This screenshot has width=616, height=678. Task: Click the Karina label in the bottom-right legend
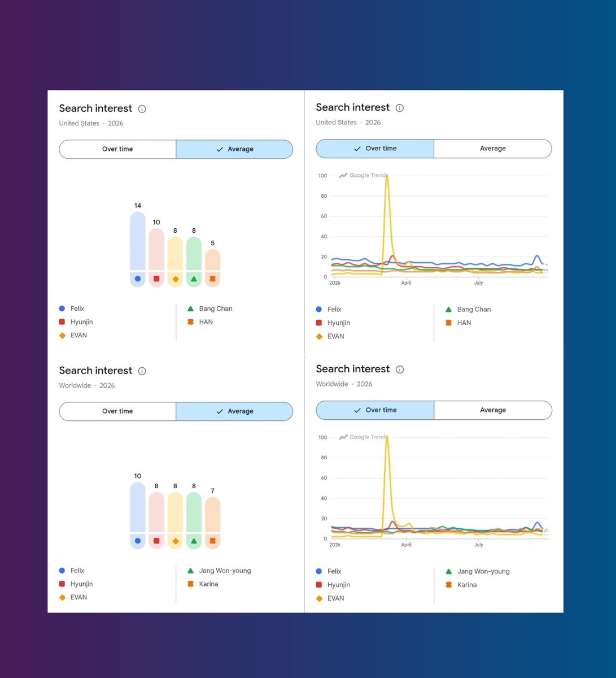(x=467, y=585)
